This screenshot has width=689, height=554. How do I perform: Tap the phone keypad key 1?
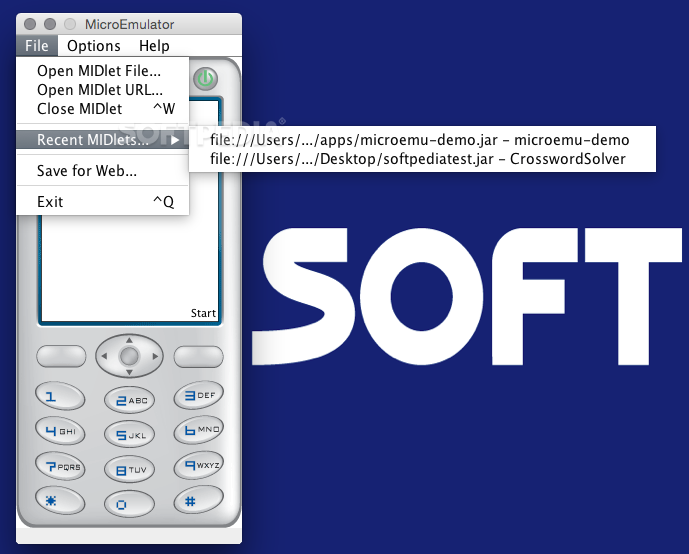[x=60, y=395]
